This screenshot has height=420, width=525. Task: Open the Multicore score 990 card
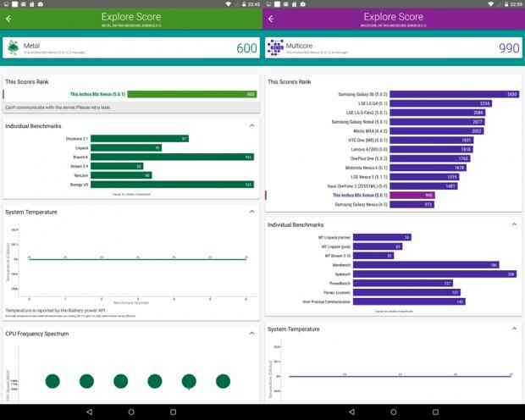394,48
